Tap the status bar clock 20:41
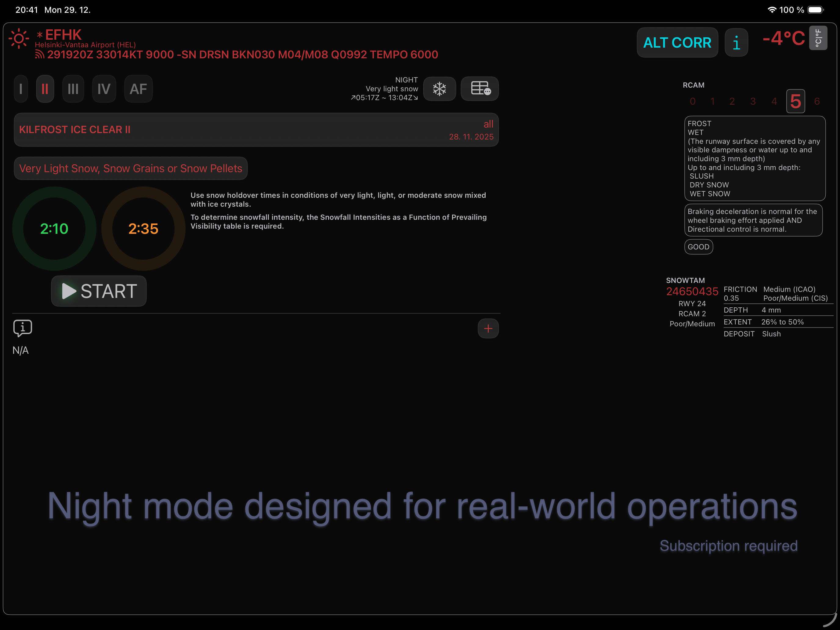Screen dimensions: 840x630 point(27,10)
